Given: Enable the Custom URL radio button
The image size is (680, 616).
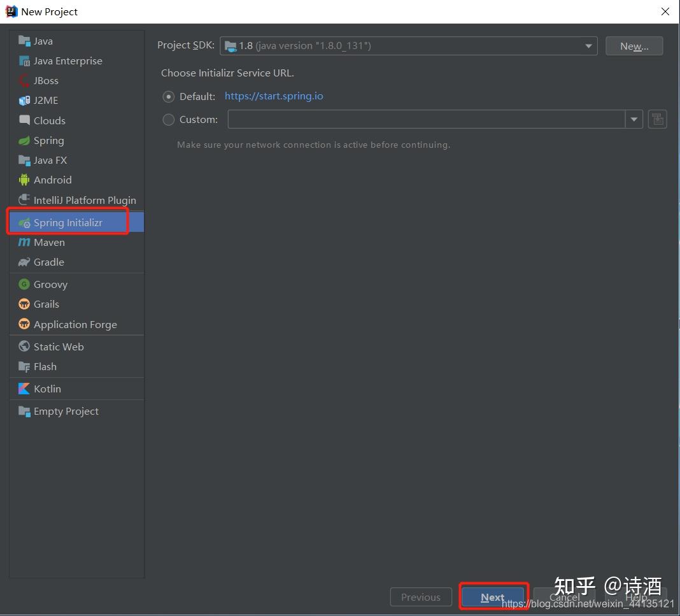Looking at the screenshot, I should [x=168, y=119].
